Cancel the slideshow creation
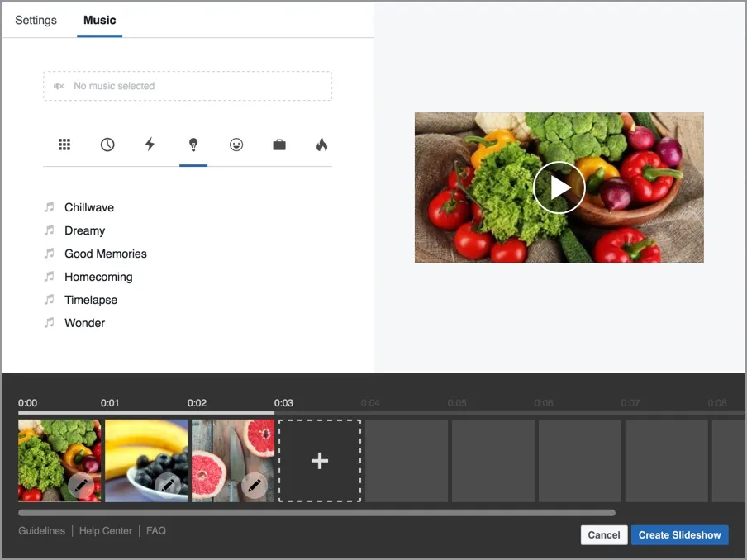The image size is (747, 560). (603, 535)
